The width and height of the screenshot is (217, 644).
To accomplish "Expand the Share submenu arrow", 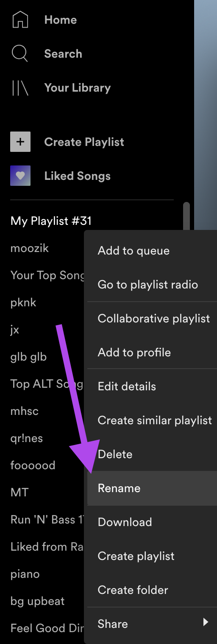I will pos(206,622).
